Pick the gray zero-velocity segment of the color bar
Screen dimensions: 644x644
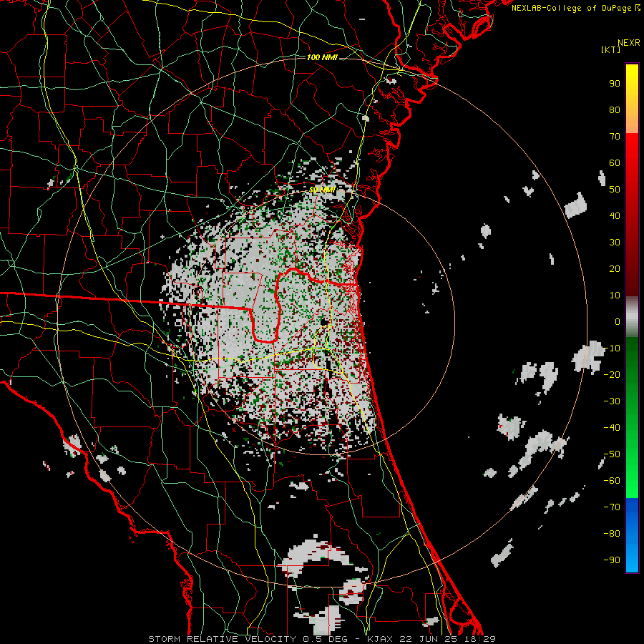coord(632,317)
